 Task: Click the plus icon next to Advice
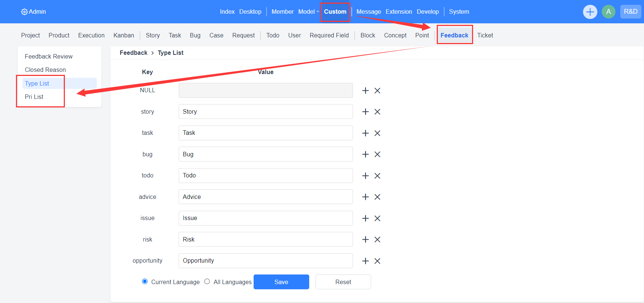(365, 197)
